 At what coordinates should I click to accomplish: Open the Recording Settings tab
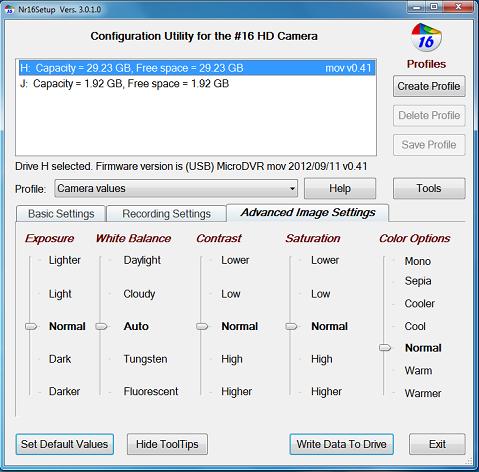(166, 214)
